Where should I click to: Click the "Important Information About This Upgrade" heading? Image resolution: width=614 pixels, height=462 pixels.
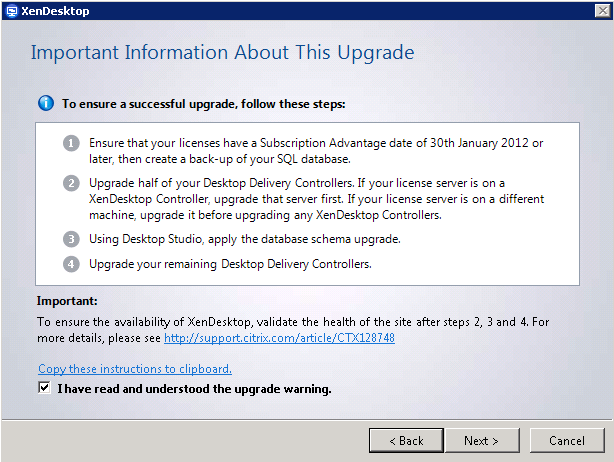pyautogui.click(x=222, y=52)
